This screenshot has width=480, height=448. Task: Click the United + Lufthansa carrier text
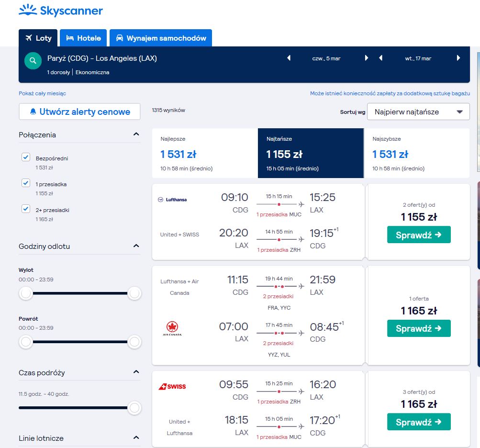179,427
